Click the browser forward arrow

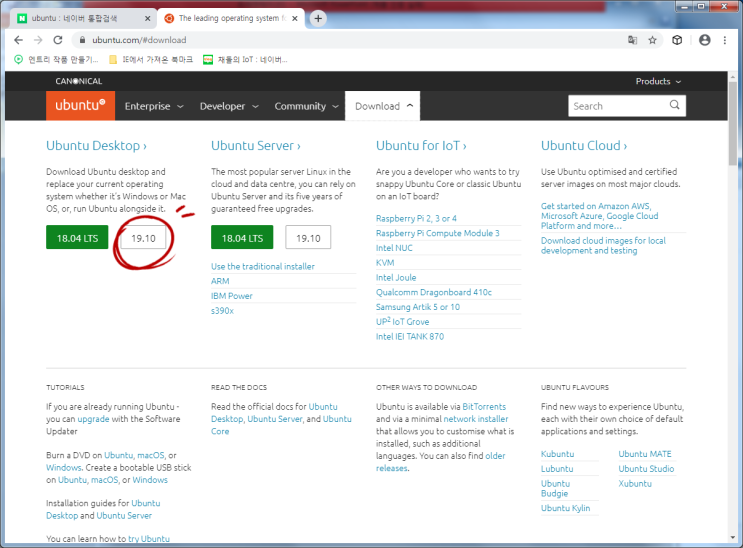(x=38, y=40)
